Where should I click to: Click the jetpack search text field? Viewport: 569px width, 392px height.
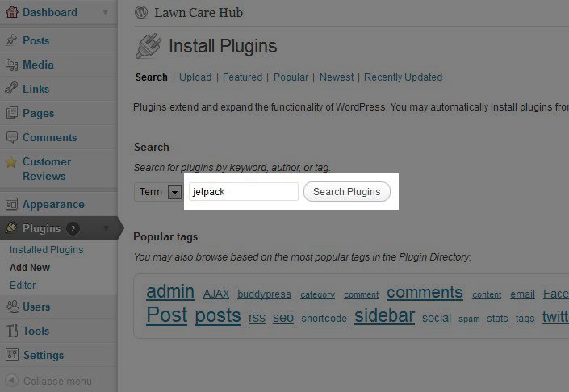click(x=243, y=192)
